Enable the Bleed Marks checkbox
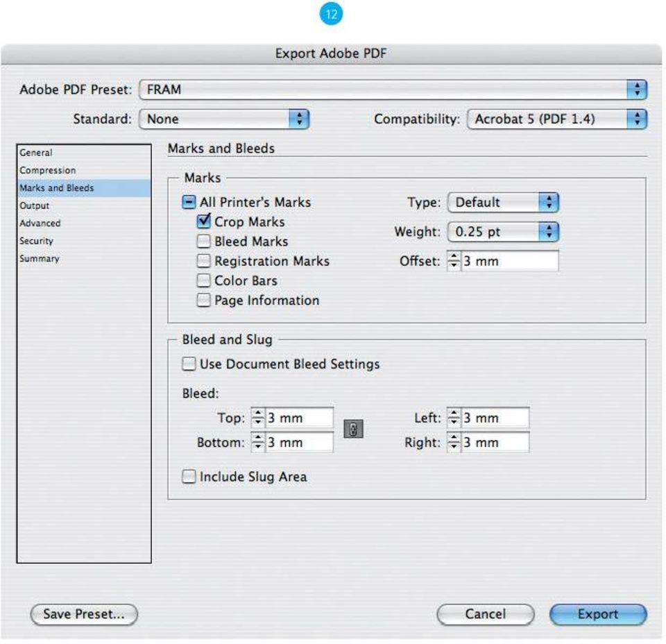Screen dimensions: 666x644 point(203,241)
